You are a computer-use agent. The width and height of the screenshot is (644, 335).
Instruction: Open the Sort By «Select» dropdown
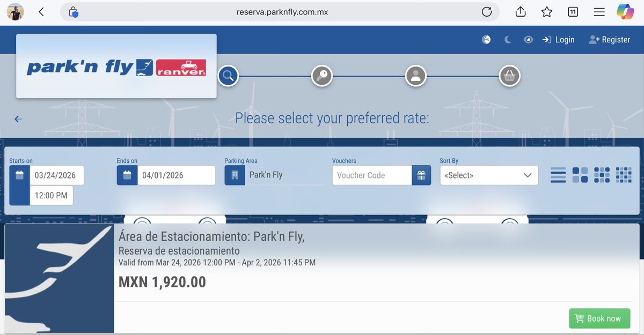(489, 175)
